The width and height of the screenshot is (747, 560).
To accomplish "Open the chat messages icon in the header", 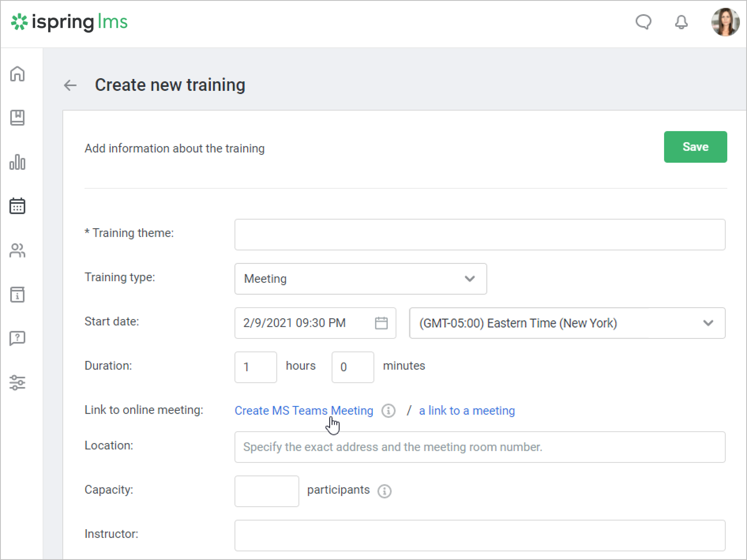I will [x=643, y=22].
